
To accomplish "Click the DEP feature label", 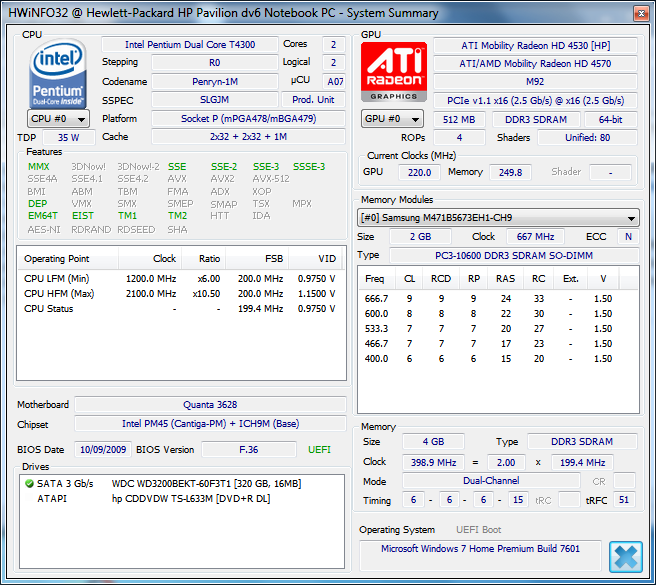I will [38, 204].
